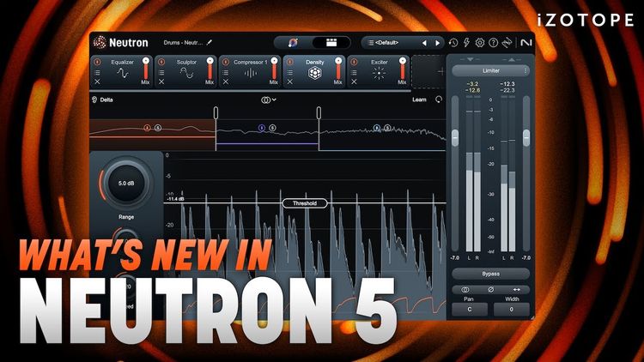Click the Exciter Mix slider

[x=403, y=69]
